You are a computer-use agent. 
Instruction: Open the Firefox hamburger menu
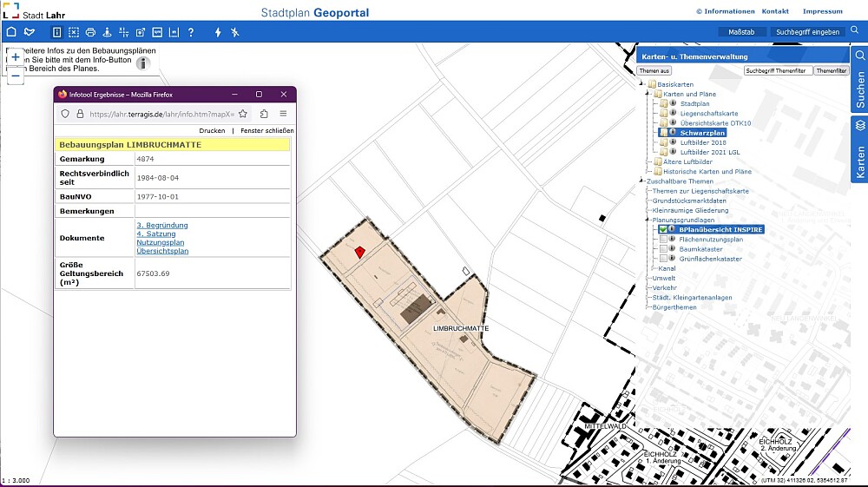283,114
